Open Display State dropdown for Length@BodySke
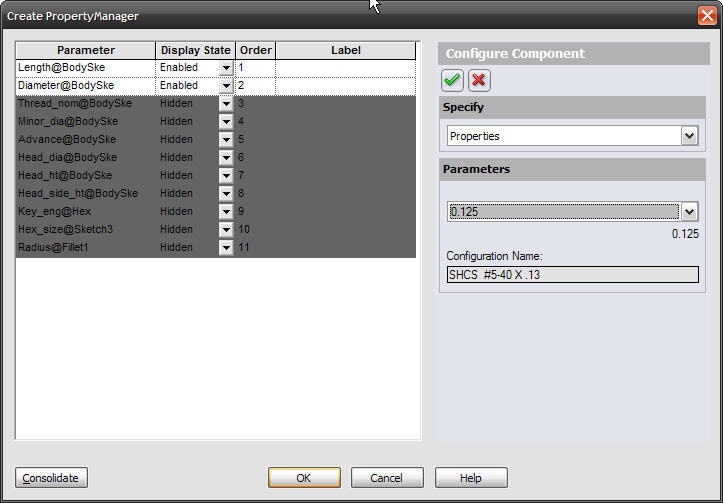723x503 pixels. (226, 68)
